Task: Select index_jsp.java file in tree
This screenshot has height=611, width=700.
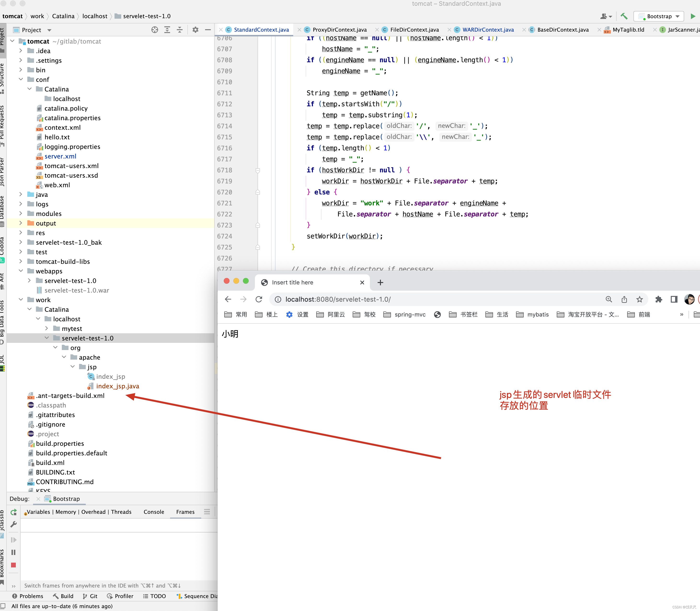Action: (x=117, y=386)
